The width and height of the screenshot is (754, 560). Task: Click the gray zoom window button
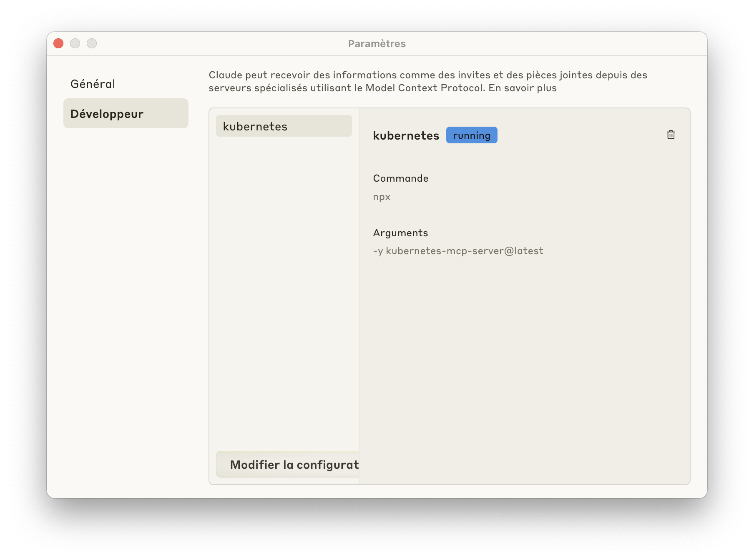pos(92,43)
